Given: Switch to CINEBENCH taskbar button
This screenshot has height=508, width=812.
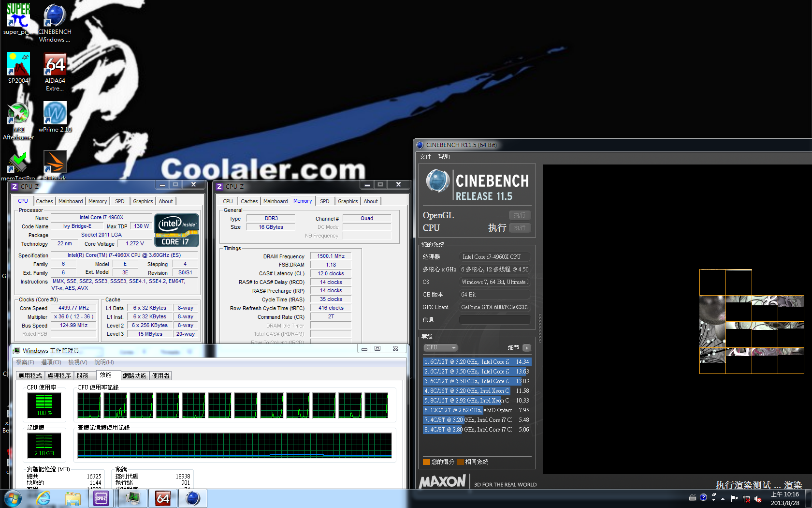Looking at the screenshot, I should (193, 498).
